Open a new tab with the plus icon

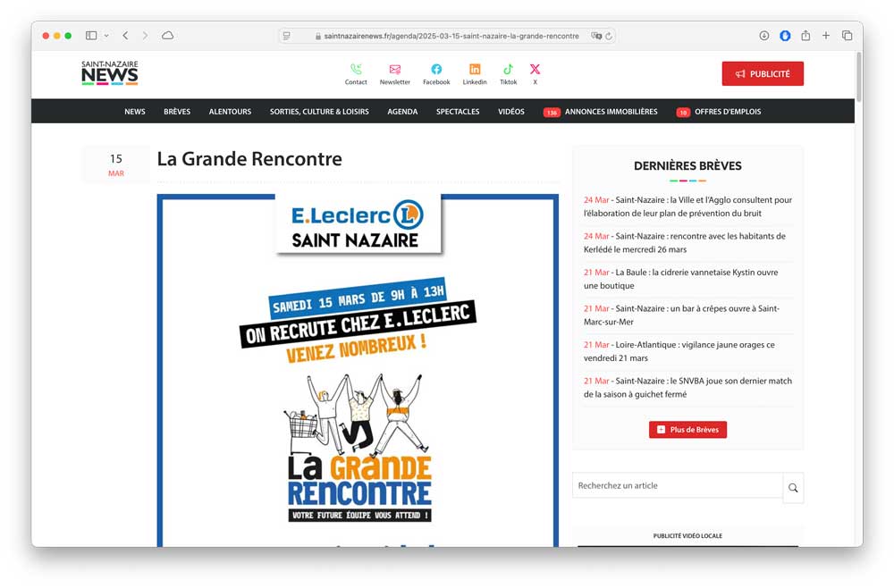(x=825, y=36)
